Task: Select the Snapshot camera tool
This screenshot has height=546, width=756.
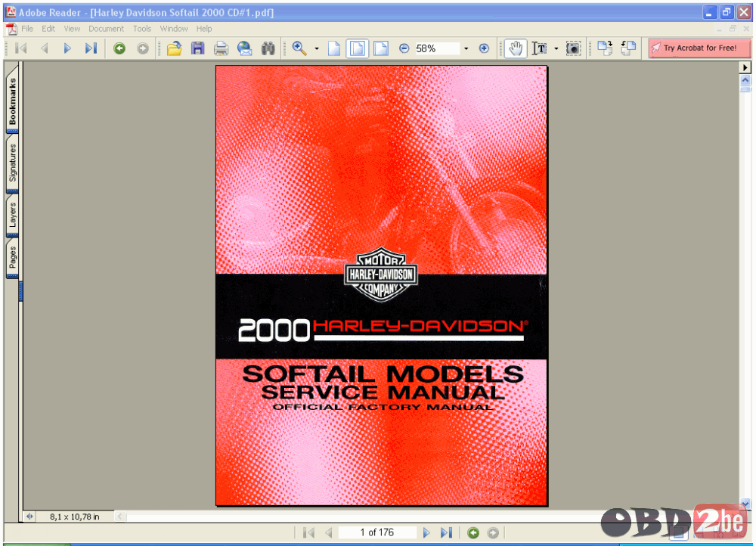Action: point(573,48)
